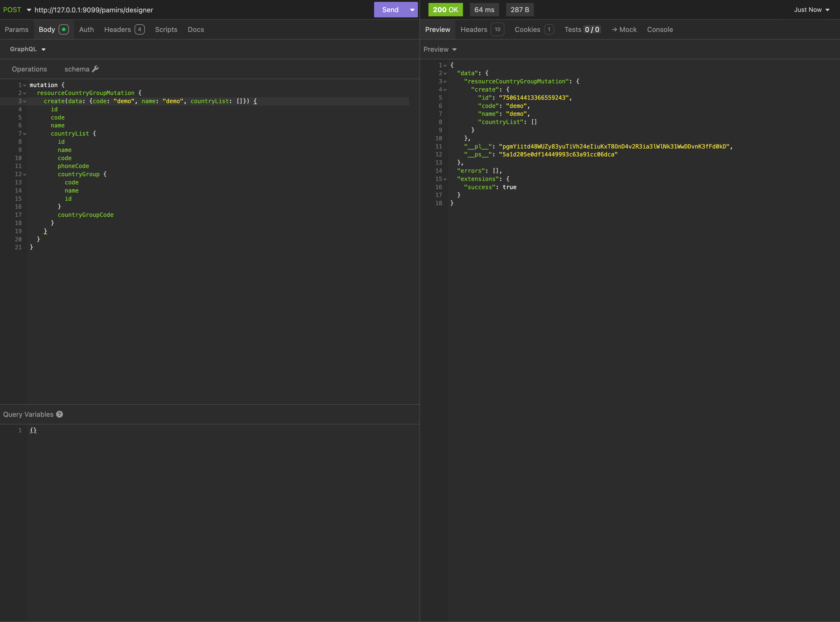Click the schema wrench icon

(x=95, y=69)
